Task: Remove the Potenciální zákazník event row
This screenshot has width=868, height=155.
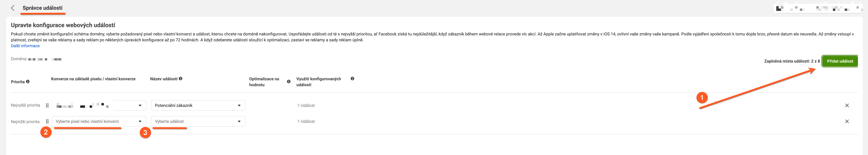Action: coord(847,105)
